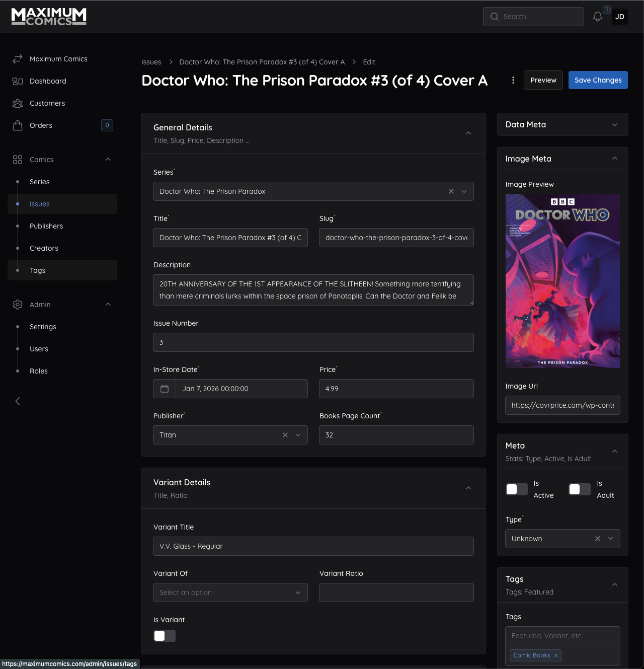Click the Preview button
The width and height of the screenshot is (644, 669).
543,80
